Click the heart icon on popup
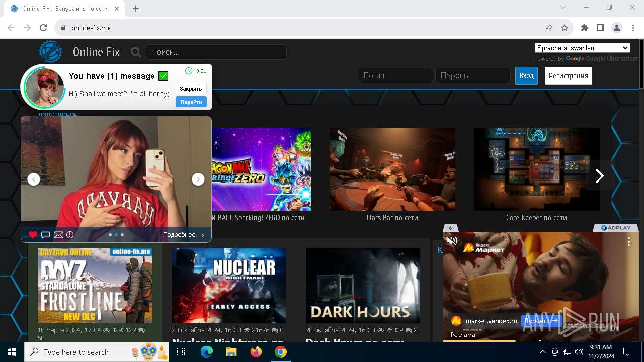644x362 pixels. click(x=33, y=235)
